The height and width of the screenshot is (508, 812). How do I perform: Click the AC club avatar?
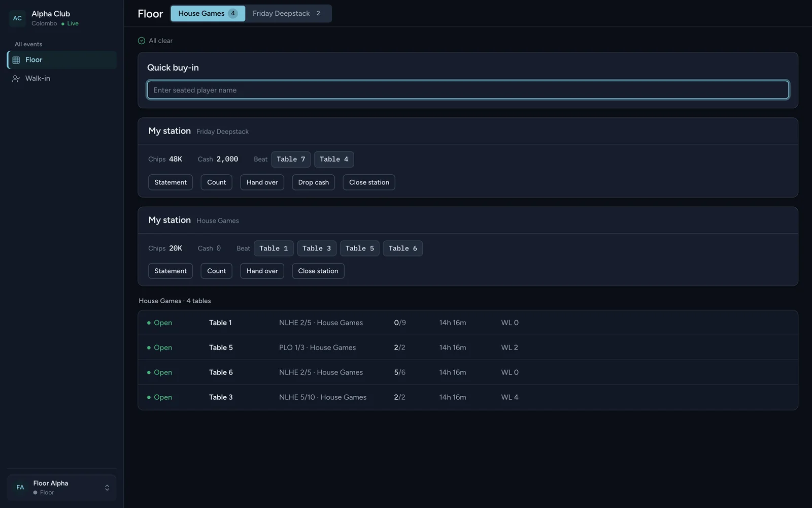pyautogui.click(x=17, y=18)
